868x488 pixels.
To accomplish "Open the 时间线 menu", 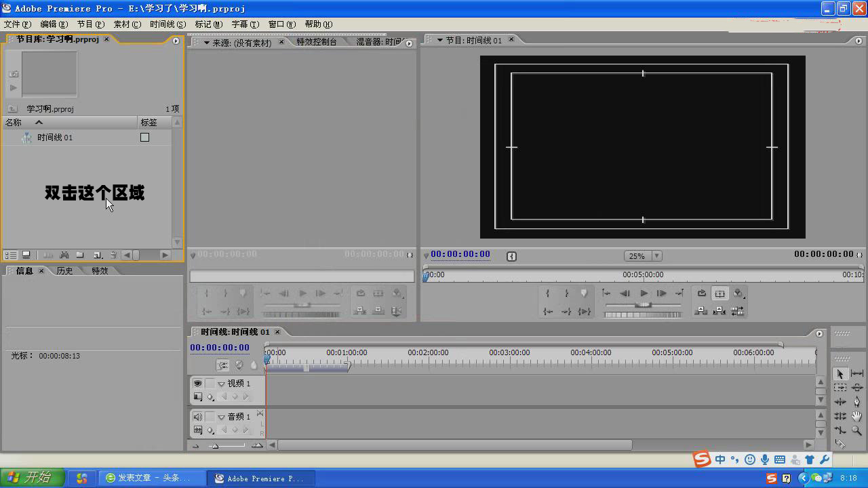I will click(x=167, y=24).
